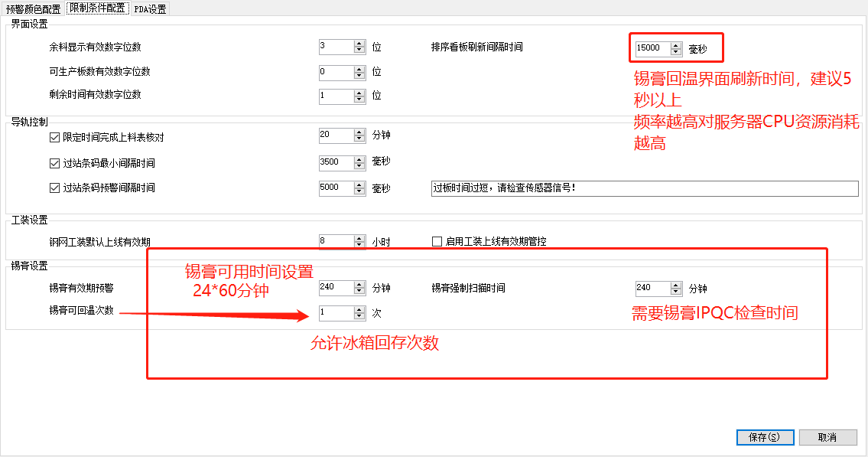This screenshot has width=868, height=457.
Task: Increase 锡膏可回温次数 spinner value
Action: coord(359,309)
